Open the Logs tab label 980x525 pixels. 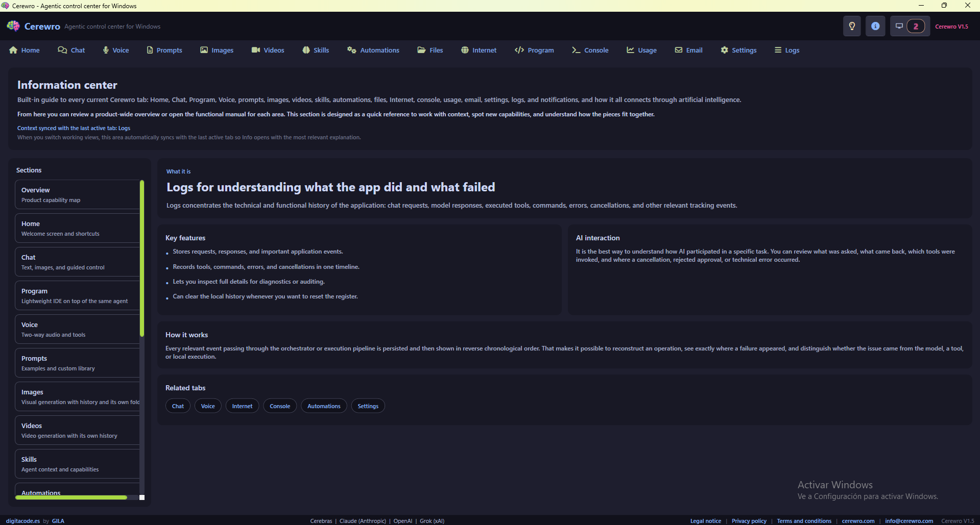pyautogui.click(x=792, y=50)
